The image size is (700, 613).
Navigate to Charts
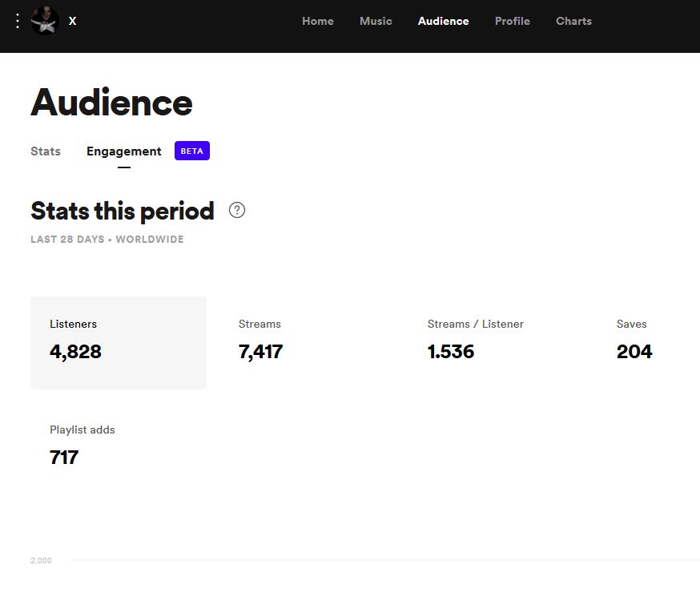click(573, 21)
